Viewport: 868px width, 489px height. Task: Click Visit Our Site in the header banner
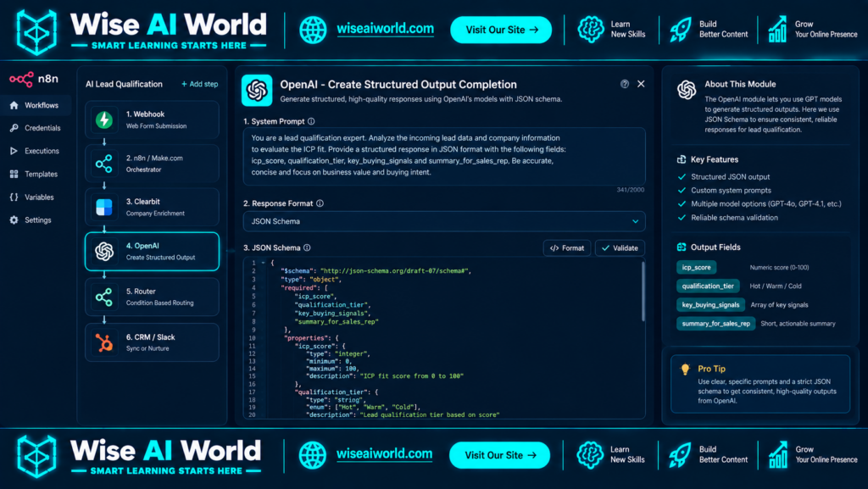[501, 30]
